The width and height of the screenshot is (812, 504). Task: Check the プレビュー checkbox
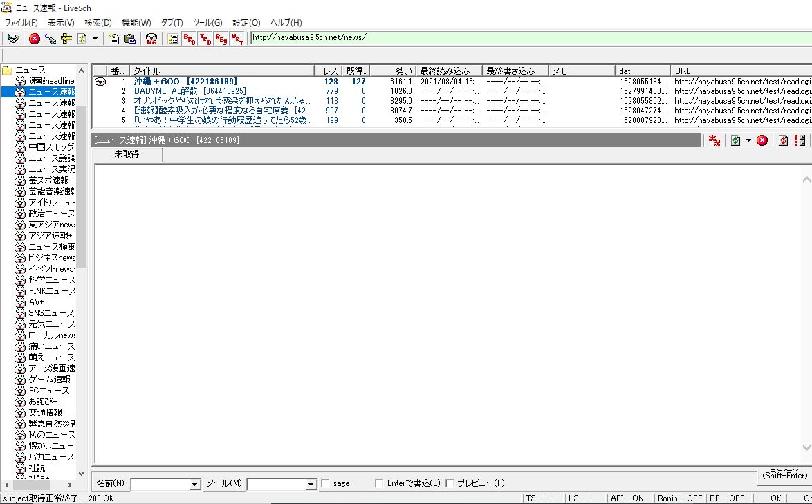[x=450, y=483]
